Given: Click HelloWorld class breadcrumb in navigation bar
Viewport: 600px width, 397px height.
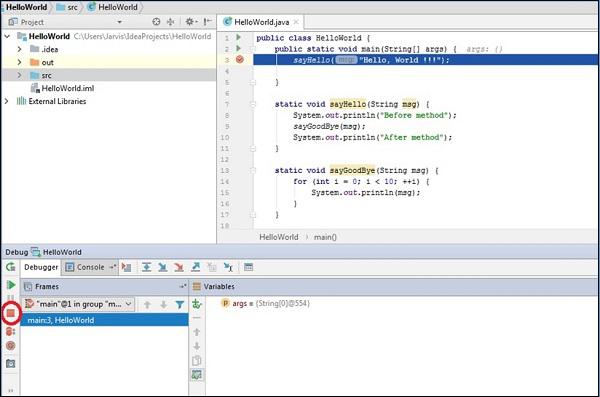Looking at the screenshot, I should (113, 7).
